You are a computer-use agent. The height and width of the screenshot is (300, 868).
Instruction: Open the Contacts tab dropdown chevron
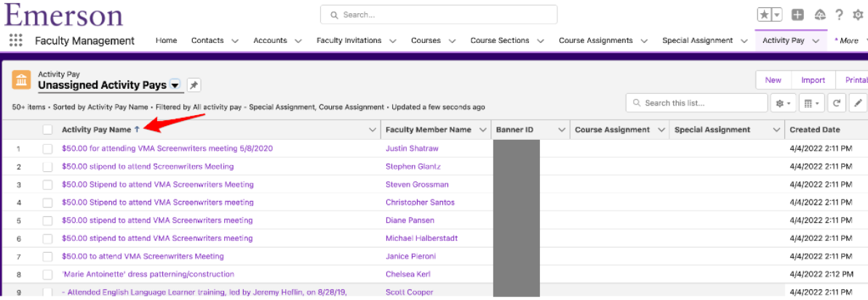pos(235,41)
